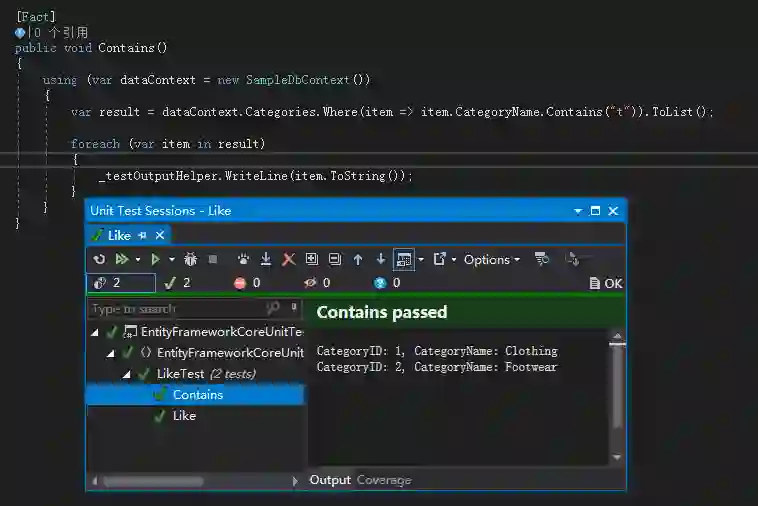
Task: Click the 'Contains passed' result header
Action: (382, 312)
